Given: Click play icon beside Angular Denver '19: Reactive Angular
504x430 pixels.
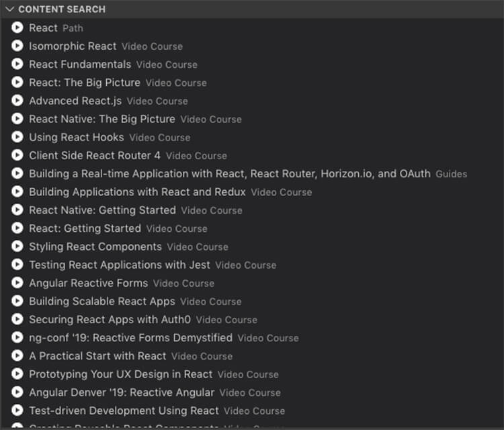Looking at the screenshot, I should pyautogui.click(x=17, y=392).
